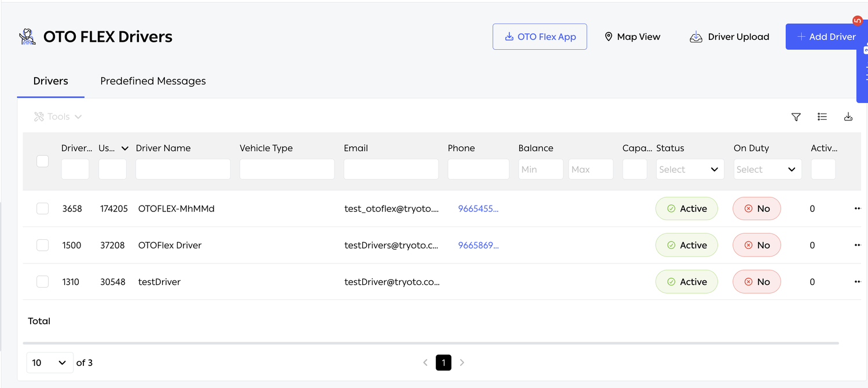Click the Driver Upload icon
Image resolution: width=868 pixels, height=388 pixels.
pos(696,37)
